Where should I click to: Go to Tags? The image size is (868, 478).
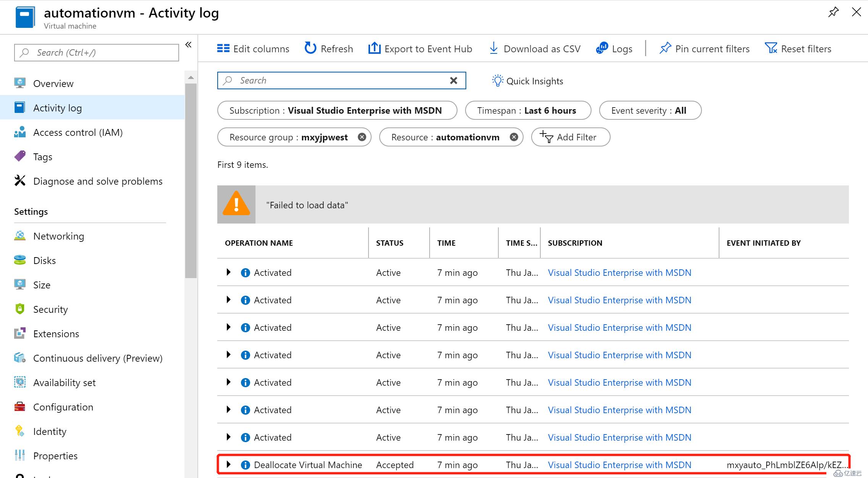click(92, 157)
